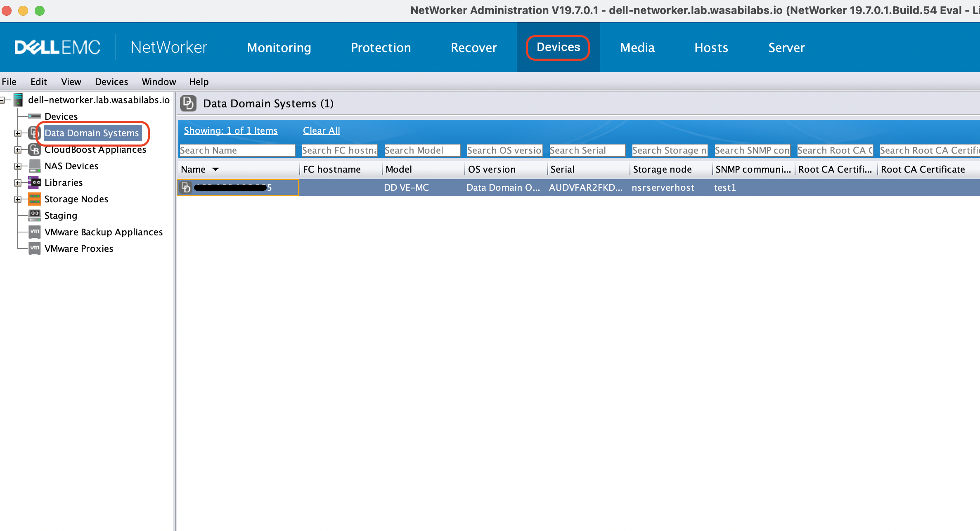Sort by Serial column header
The image size is (980, 531).
point(588,169)
